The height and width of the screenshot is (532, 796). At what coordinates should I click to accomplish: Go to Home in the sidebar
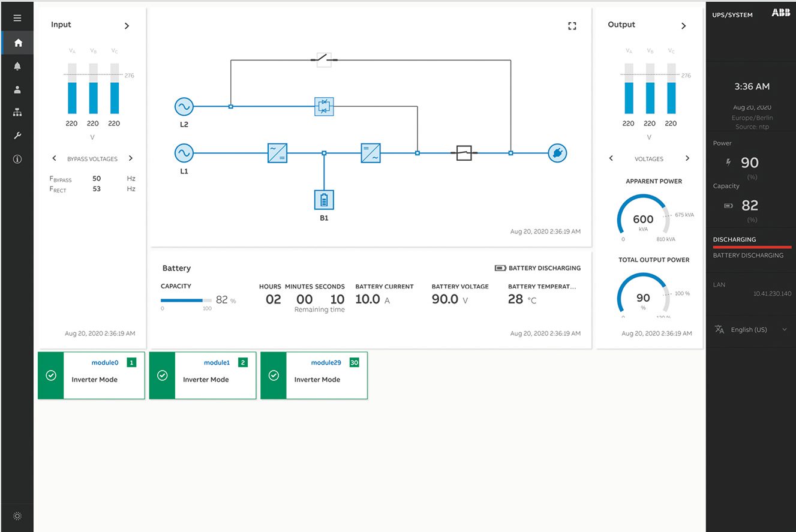coord(17,43)
